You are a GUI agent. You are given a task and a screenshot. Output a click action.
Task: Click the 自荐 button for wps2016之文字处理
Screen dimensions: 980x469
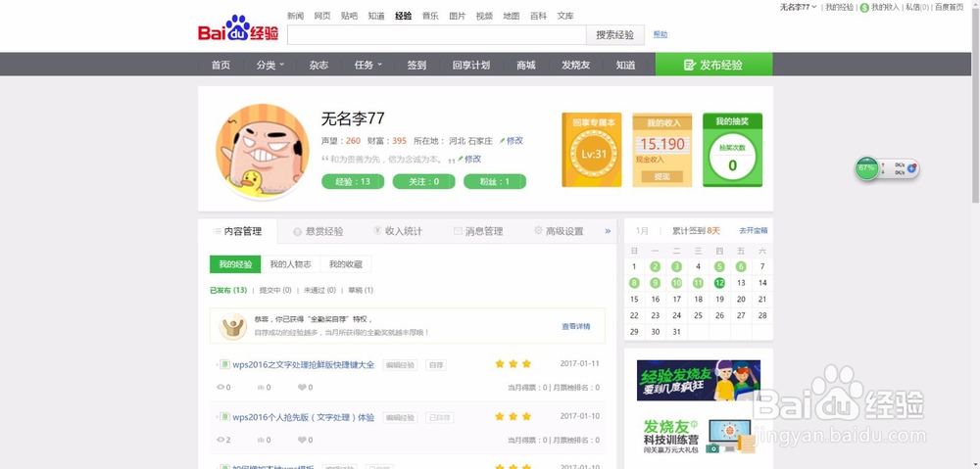(436, 364)
